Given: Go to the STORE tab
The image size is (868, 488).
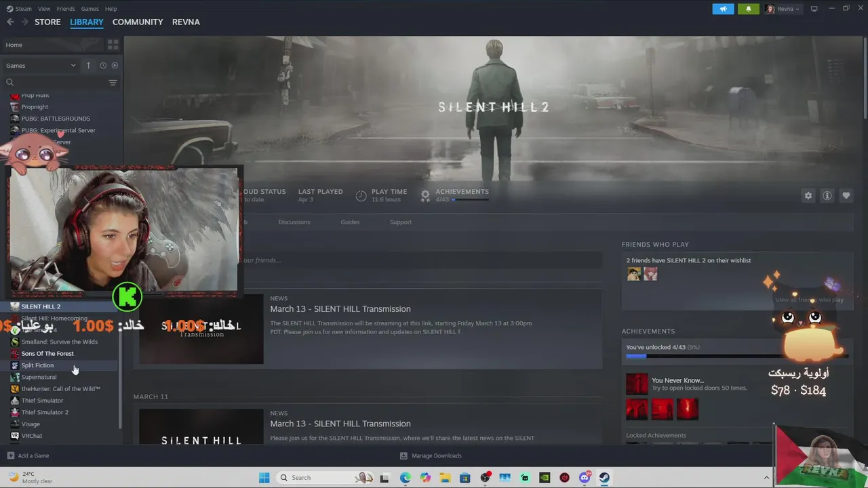Looking at the screenshot, I should coord(47,22).
